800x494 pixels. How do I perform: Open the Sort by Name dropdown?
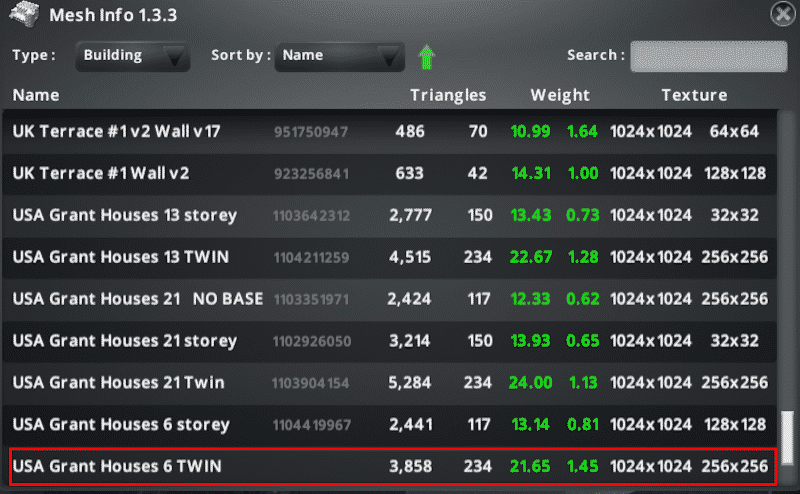pos(339,56)
